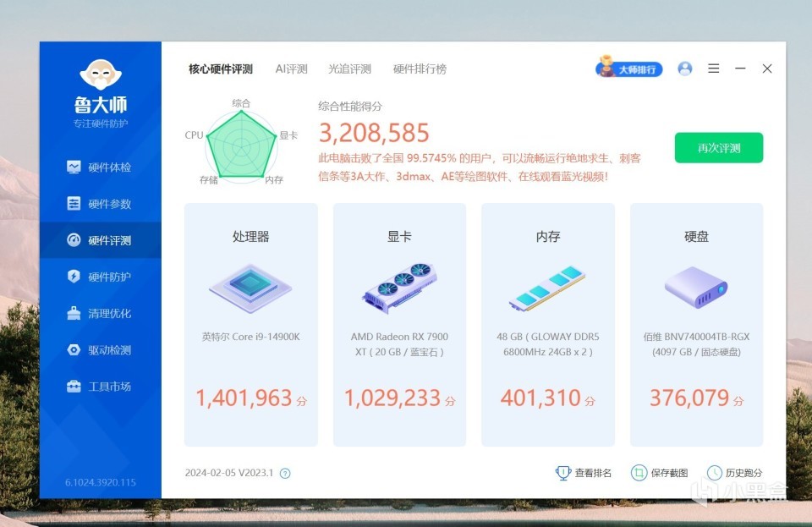Click total score 3,208,585

[x=374, y=133]
